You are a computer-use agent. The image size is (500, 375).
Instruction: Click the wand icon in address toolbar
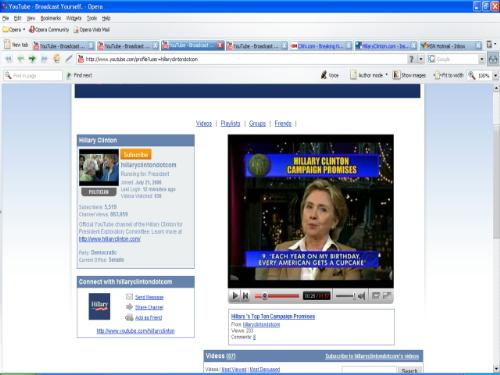tap(69, 59)
